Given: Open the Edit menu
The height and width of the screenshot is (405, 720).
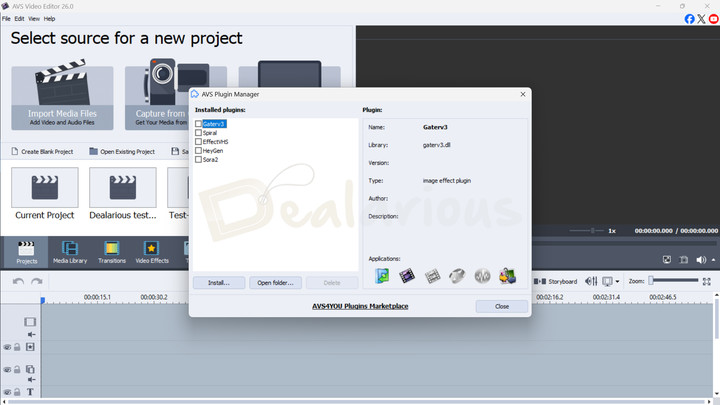Looking at the screenshot, I should click(19, 19).
